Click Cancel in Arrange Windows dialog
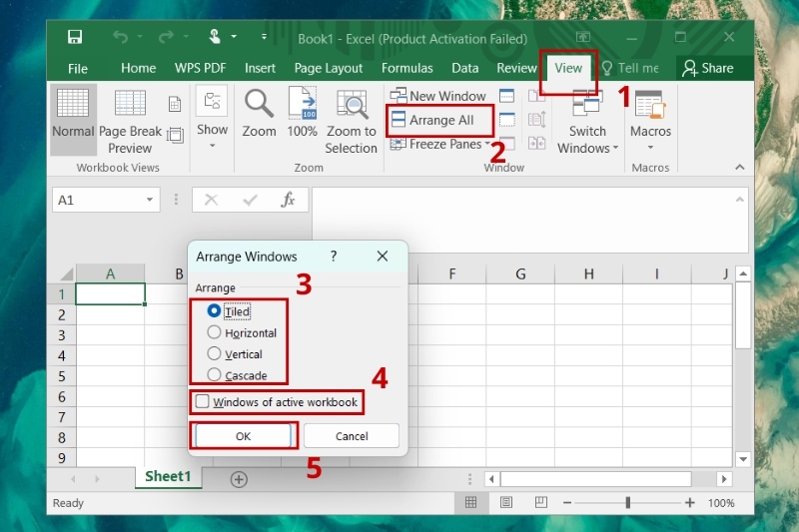Image resolution: width=799 pixels, height=532 pixels. point(352,436)
